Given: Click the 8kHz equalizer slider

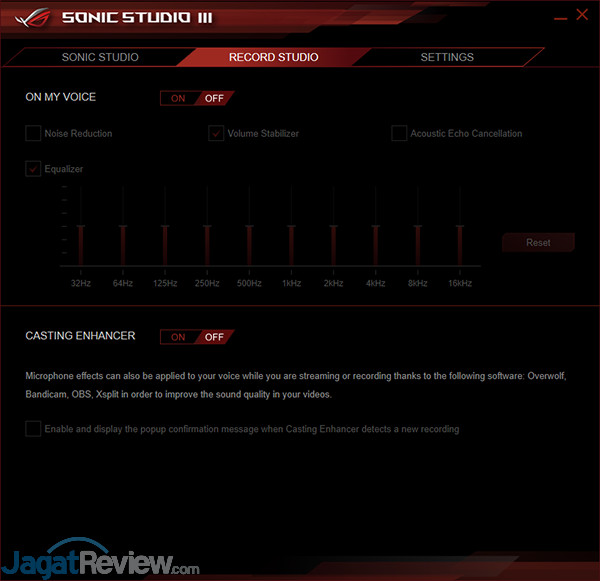Looking at the screenshot, I should tap(417, 226).
